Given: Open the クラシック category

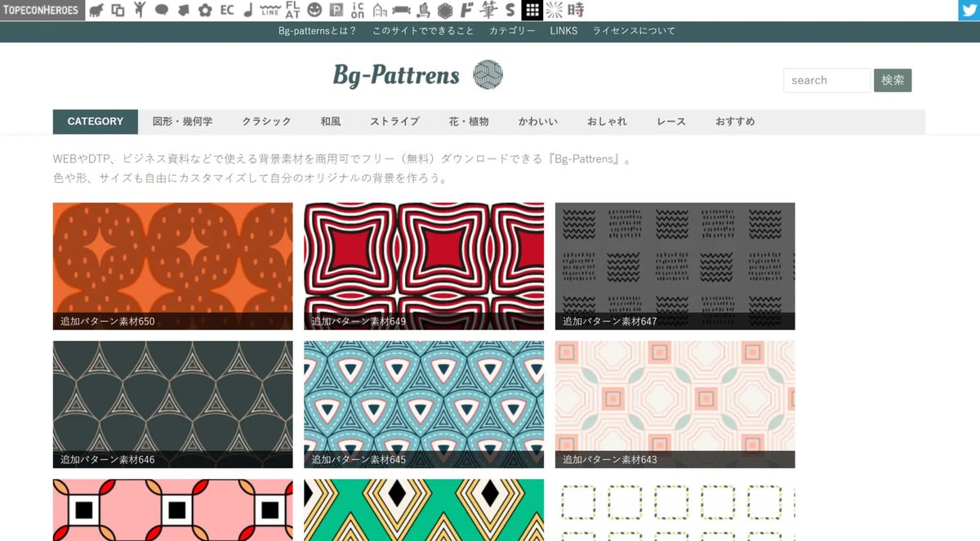Looking at the screenshot, I should click(266, 121).
